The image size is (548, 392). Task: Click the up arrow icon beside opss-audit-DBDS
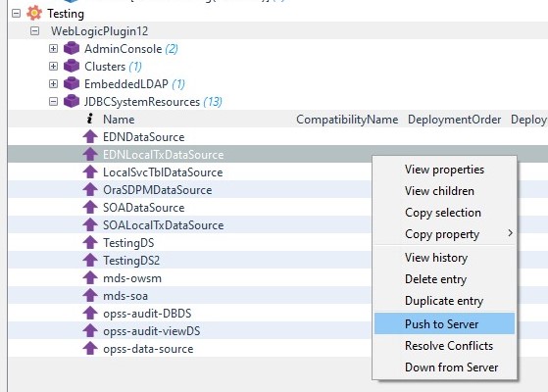click(90, 314)
